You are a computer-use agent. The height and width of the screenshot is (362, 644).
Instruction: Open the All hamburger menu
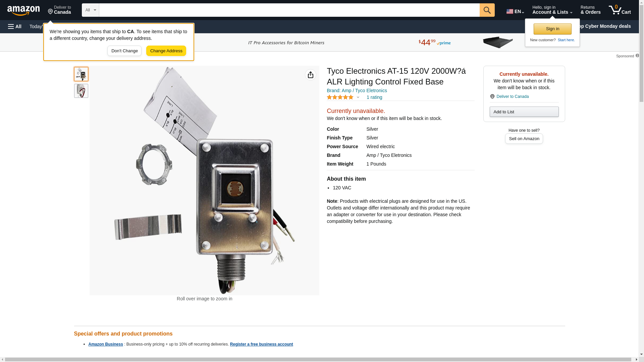point(15,26)
